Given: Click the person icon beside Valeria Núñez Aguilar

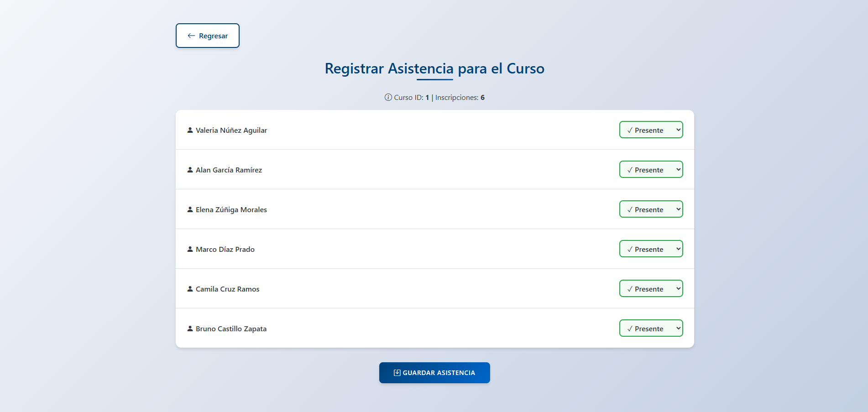Looking at the screenshot, I should click(190, 130).
